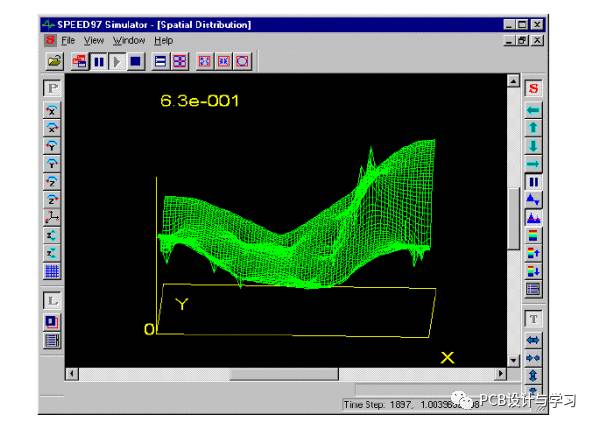Click the Time Step status bar text
The height and width of the screenshot is (426, 595).
coord(412,405)
